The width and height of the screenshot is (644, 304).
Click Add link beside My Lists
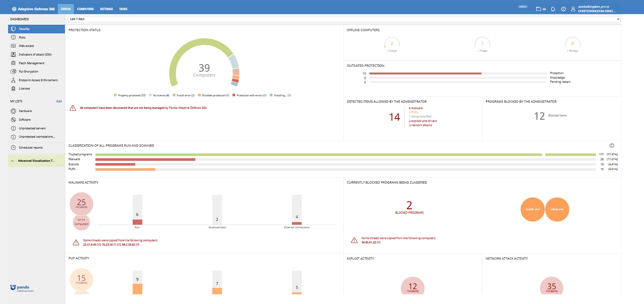59,101
